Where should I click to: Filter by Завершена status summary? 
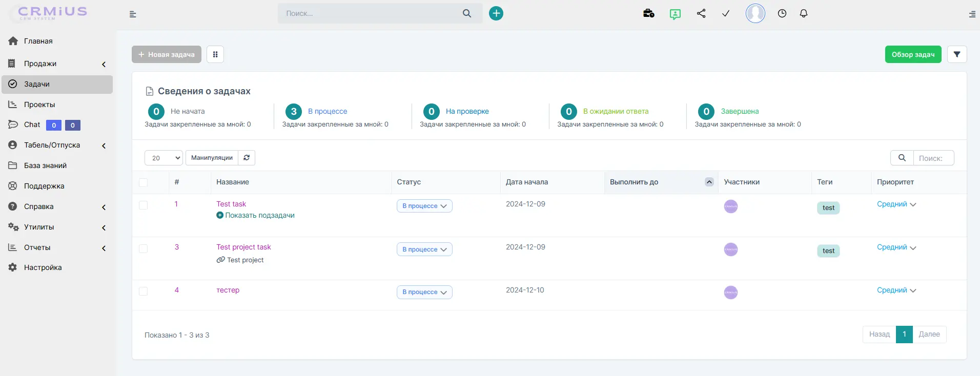tap(740, 111)
